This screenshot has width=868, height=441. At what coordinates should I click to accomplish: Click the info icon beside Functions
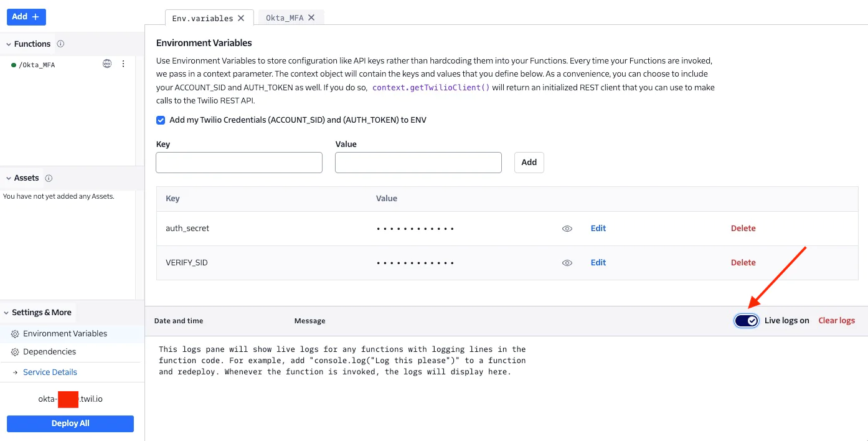coord(60,44)
